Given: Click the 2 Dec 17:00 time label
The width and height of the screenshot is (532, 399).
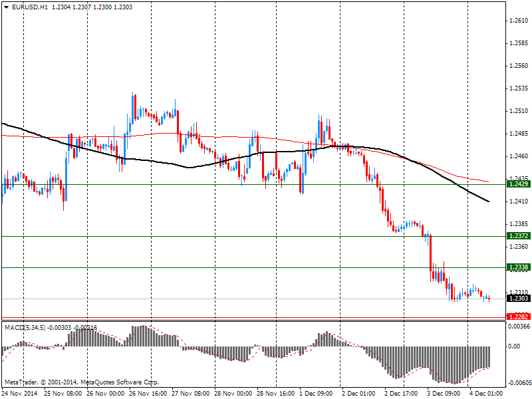Looking at the screenshot, I should click(401, 394).
